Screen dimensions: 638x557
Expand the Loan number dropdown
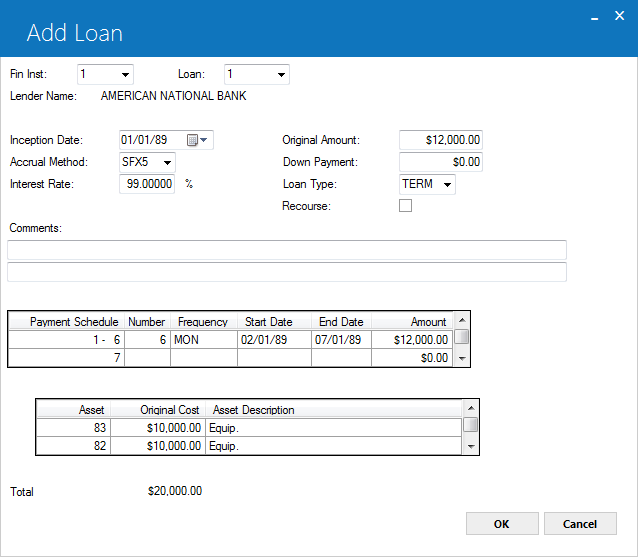(281, 74)
